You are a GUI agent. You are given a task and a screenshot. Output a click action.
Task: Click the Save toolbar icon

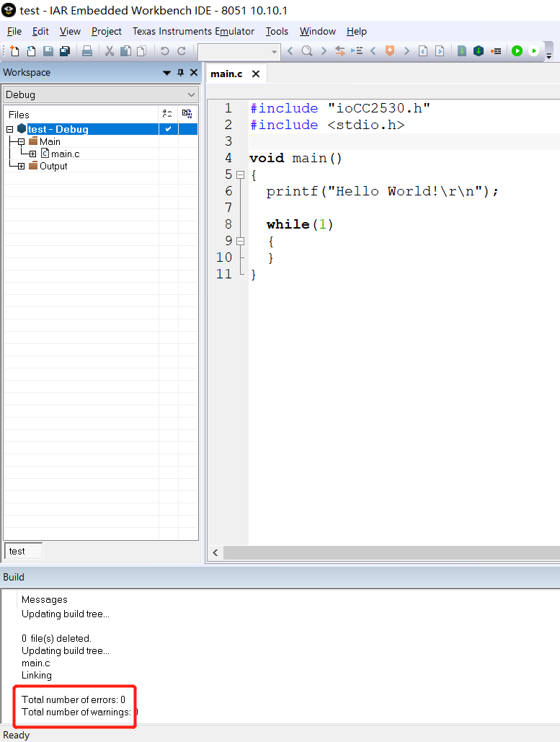click(48, 51)
